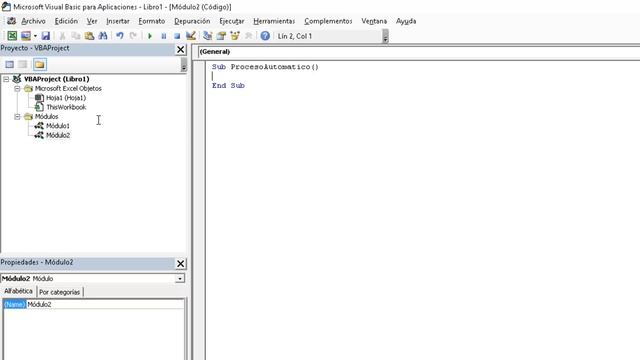The height and width of the screenshot is (360, 640).
Task: Click the View Code icon in Project panel
Action: [x=9, y=64]
